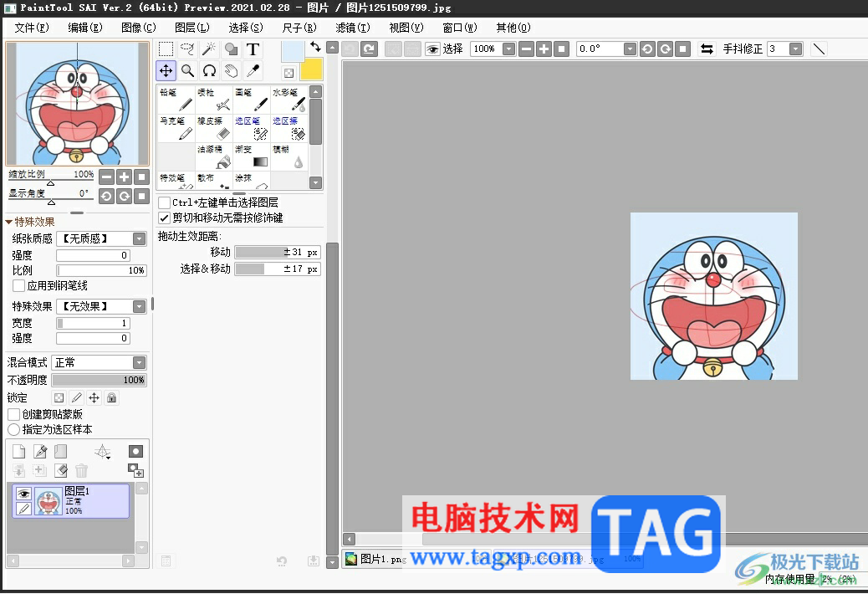
Task: Toggle lock all padlock icon
Action: pos(111,397)
